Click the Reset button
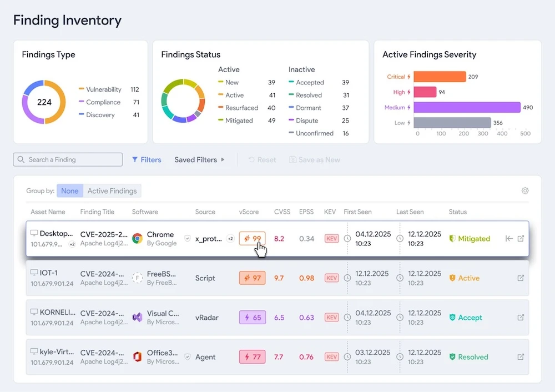This screenshot has width=555, height=392. pos(262,160)
